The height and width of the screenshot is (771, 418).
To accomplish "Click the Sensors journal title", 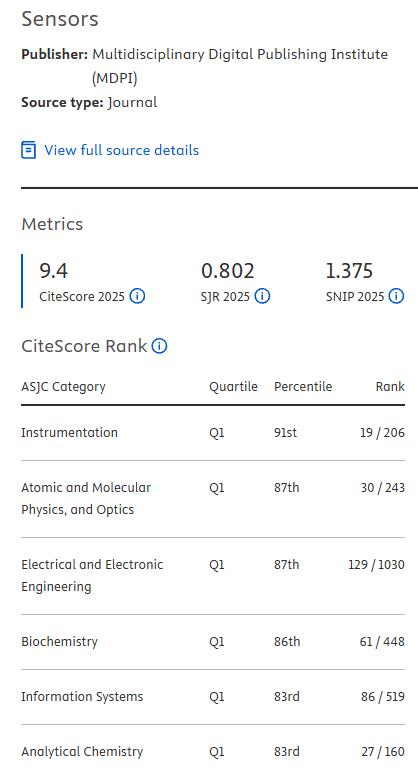I will pos(60,19).
